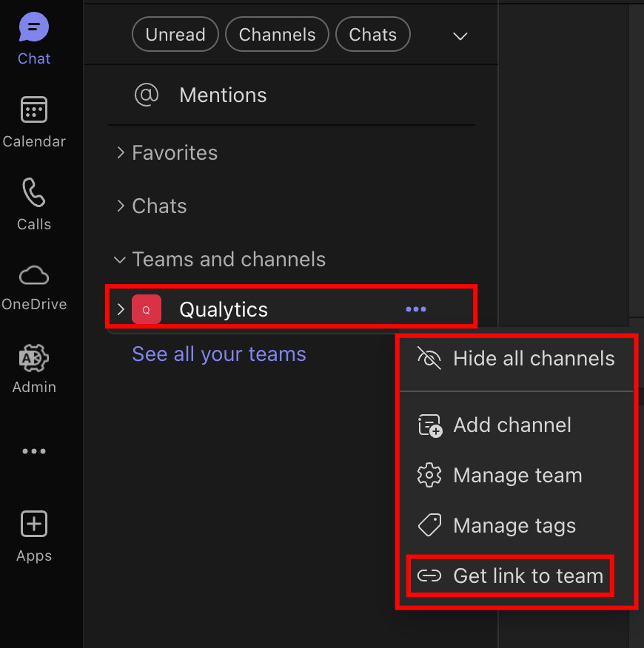The width and height of the screenshot is (644, 648).
Task: Click the Qualytics team avatar
Action: click(x=146, y=309)
